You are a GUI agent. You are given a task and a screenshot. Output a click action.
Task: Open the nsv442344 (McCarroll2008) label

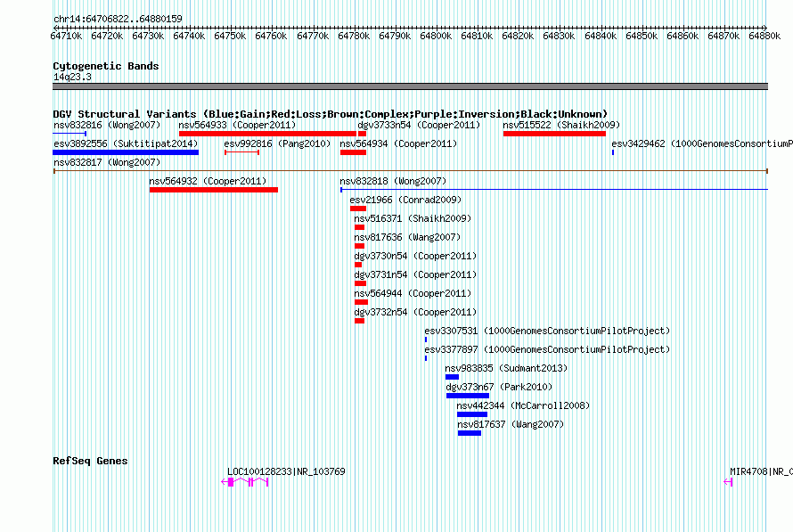[x=523, y=405]
